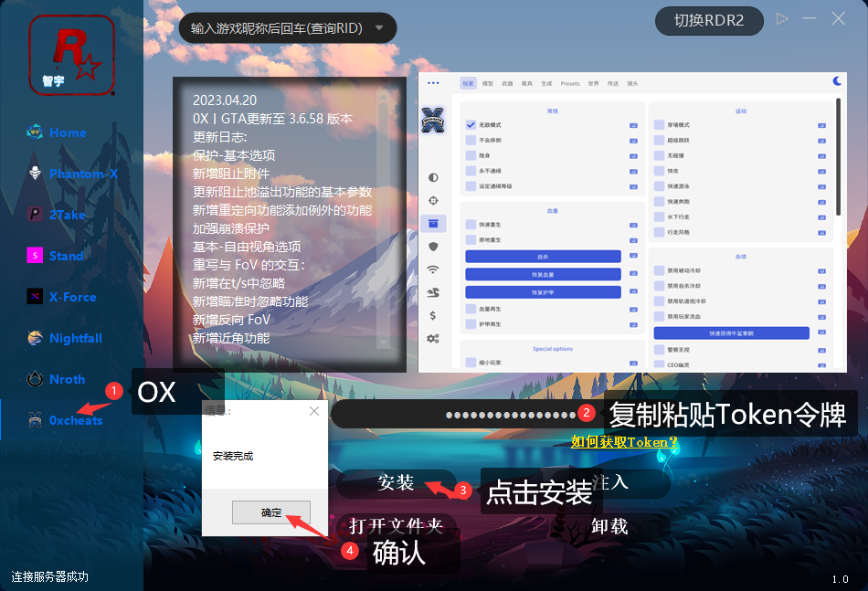The image size is (868, 591).
Task: Select Phantom-X in the sidebar
Action: click(x=72, y=174)
